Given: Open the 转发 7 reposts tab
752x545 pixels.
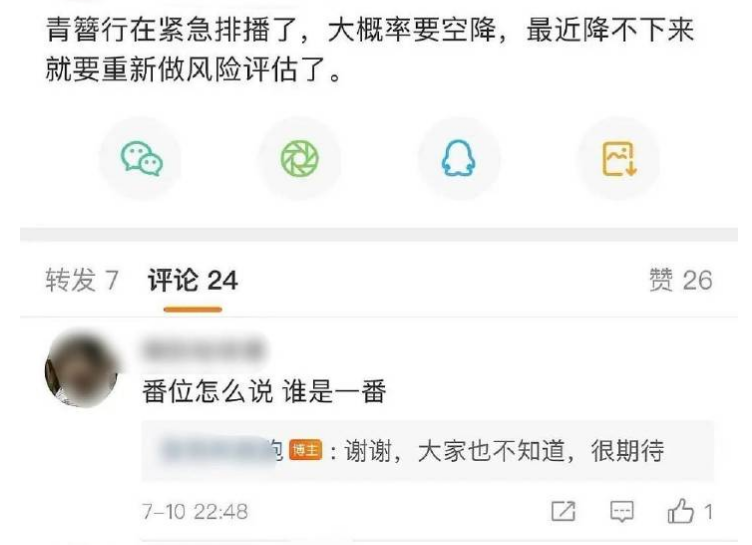Looking at the screenshot, I should click(x=82, y=280).
